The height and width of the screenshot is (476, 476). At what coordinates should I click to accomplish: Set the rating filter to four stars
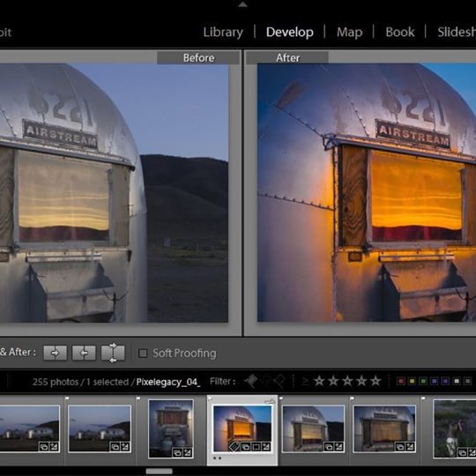[361, 381]
